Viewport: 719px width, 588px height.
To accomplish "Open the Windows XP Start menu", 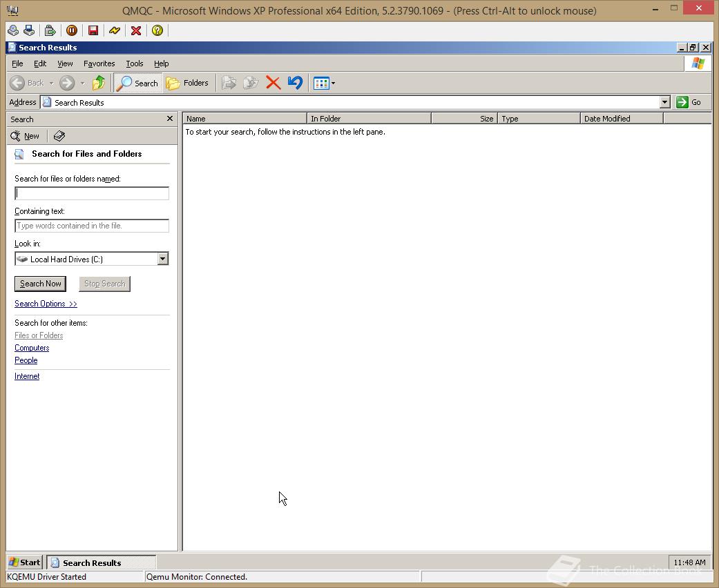I will pos(25,562).
